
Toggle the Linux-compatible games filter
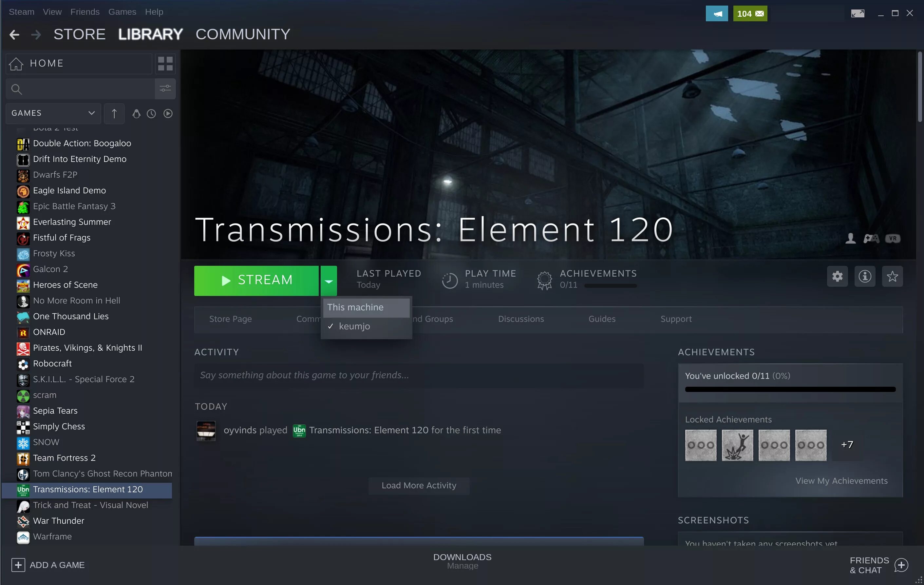[x=136, y=114]
